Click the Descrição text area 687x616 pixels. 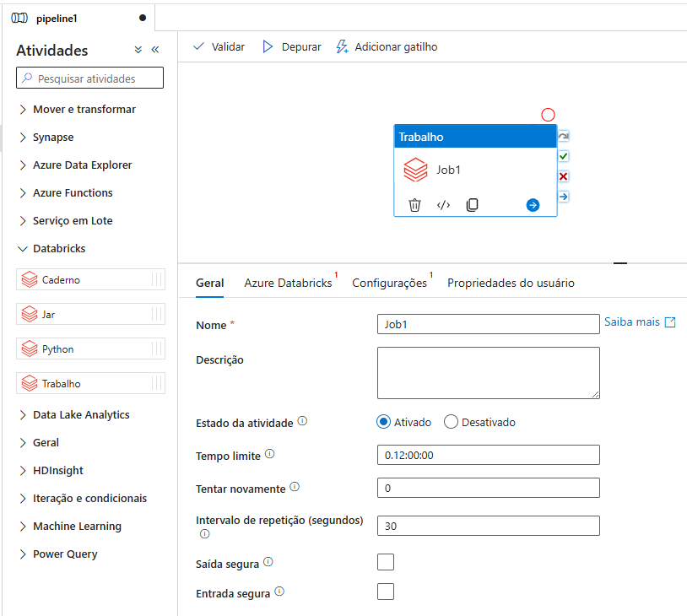click(x=488, y=373)
